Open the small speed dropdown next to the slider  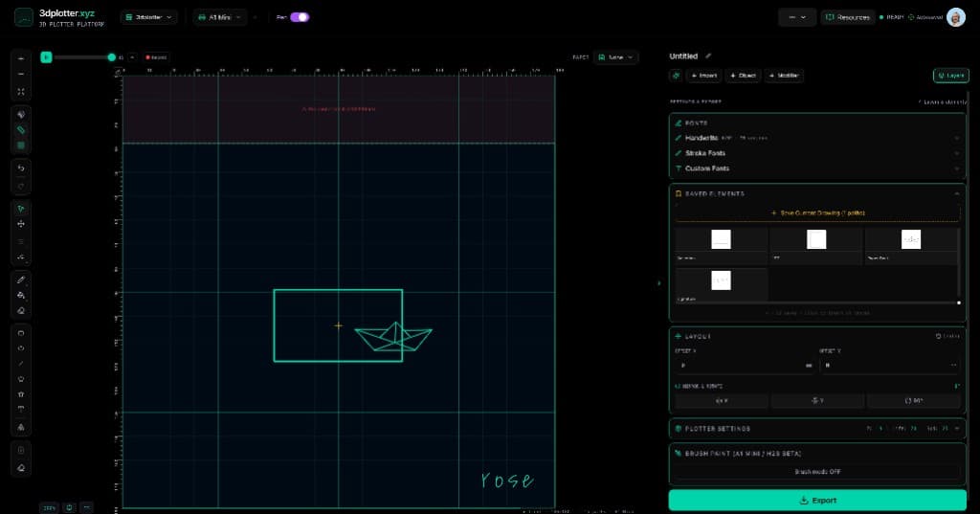tap(132, 56)
